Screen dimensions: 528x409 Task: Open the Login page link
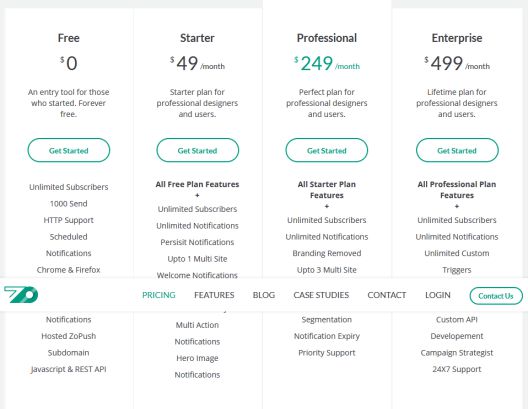point(438,295)
